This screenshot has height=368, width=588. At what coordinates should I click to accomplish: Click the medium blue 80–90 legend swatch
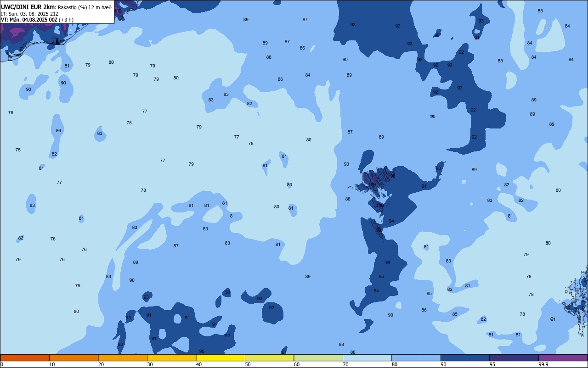416,357
